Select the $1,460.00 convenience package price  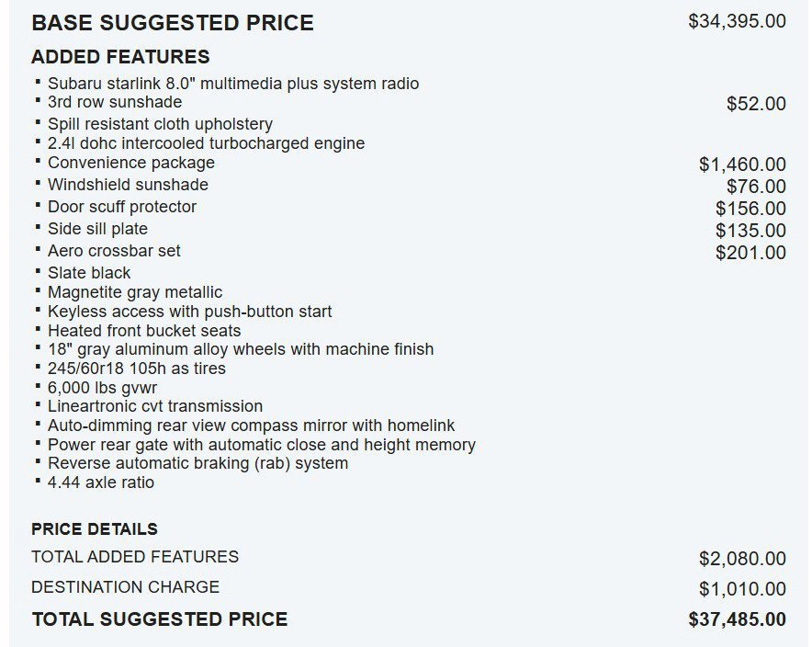[x=742, y=165]
